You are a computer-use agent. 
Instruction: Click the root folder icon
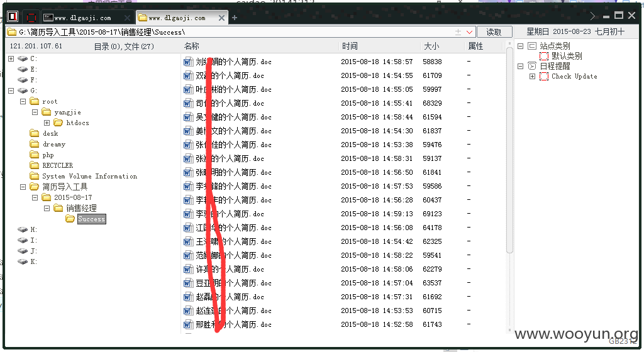35,101
